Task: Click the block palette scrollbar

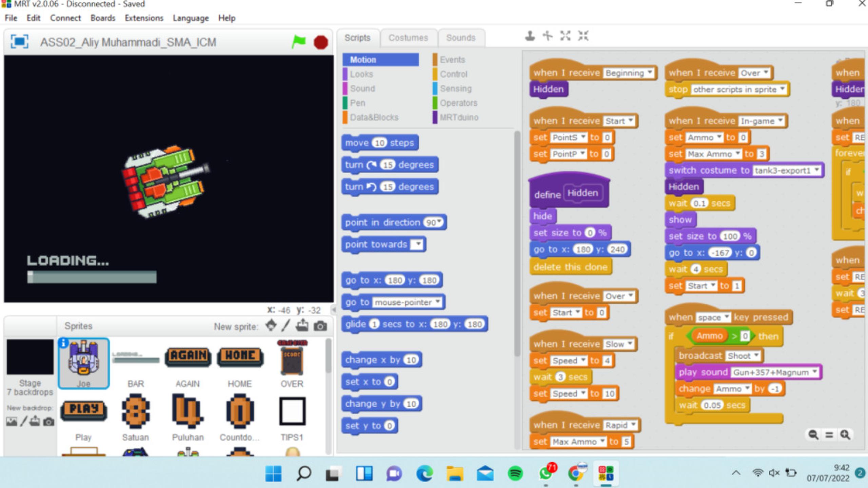Action: (517, 244)
